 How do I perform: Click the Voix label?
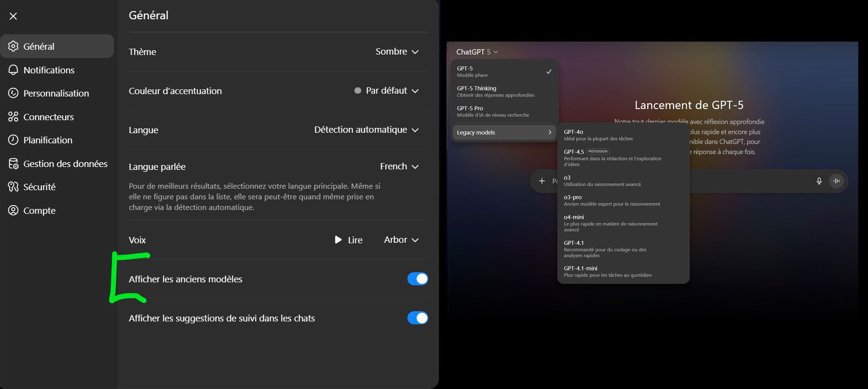point(137,240)
